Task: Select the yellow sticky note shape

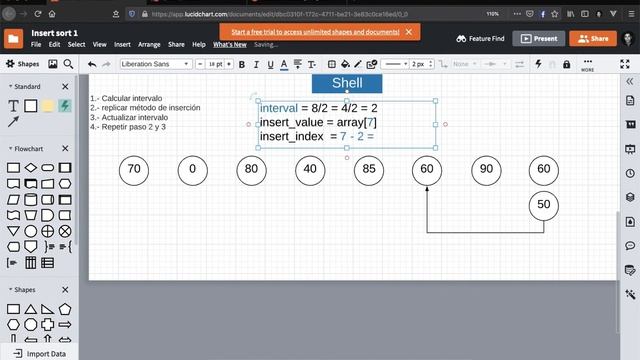Action: pyautogui.click(x=48, y=106)
